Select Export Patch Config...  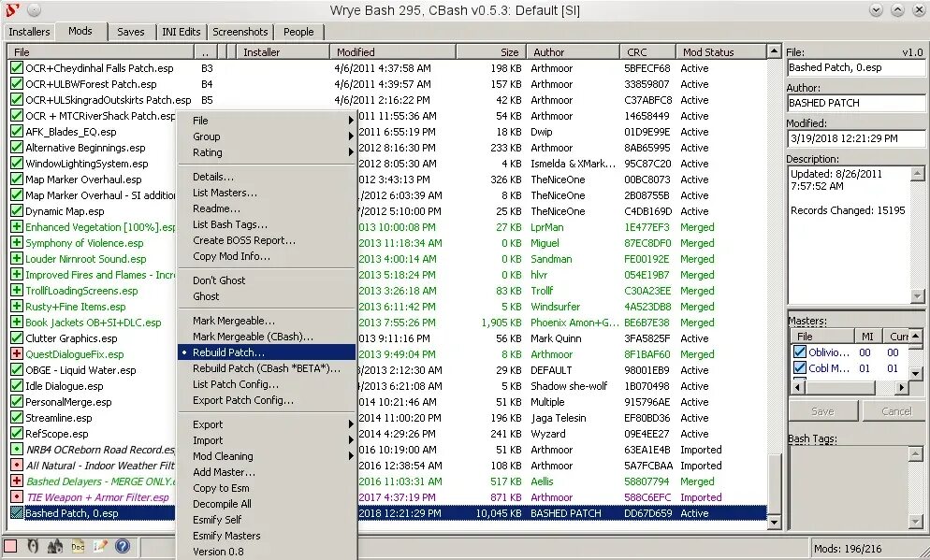pos(267,400)
